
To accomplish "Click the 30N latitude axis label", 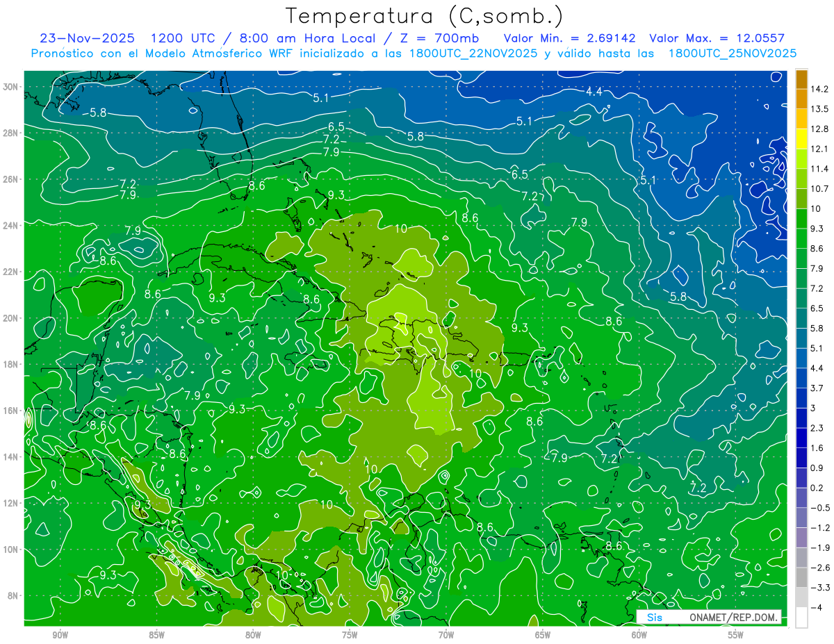I will [10, 86].
